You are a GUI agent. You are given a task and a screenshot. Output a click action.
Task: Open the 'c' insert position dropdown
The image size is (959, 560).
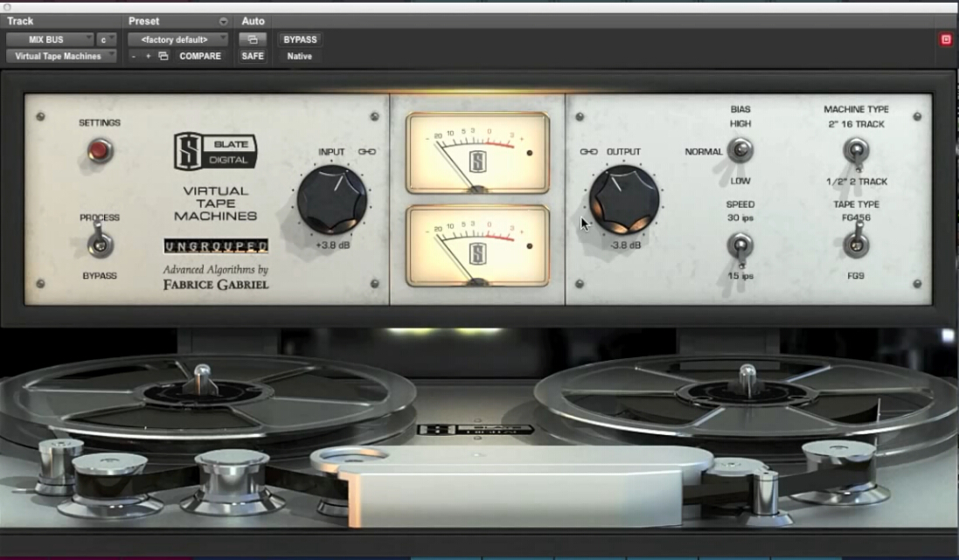107,39
